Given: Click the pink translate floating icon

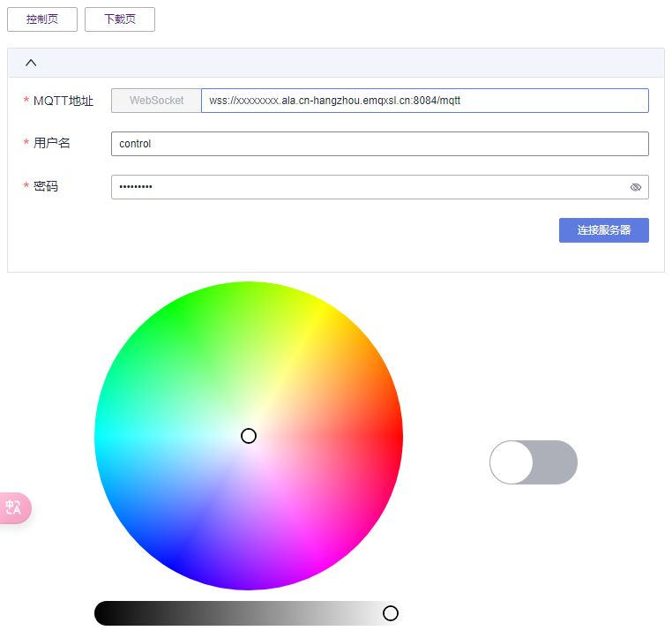Looking at the screenshot, I should (14, 508).
